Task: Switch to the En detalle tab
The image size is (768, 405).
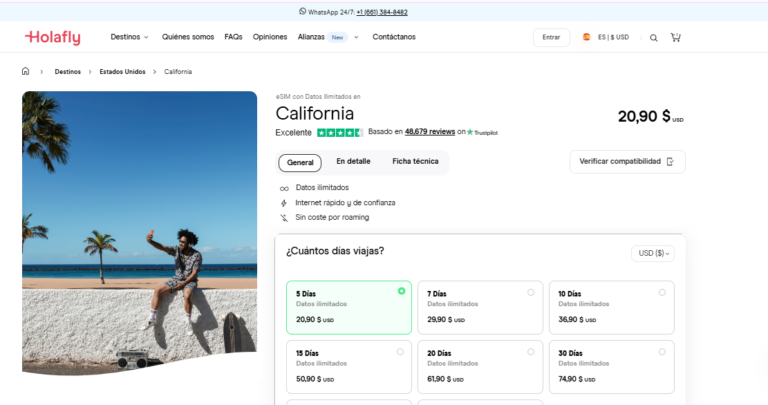Action: (353, 161)
